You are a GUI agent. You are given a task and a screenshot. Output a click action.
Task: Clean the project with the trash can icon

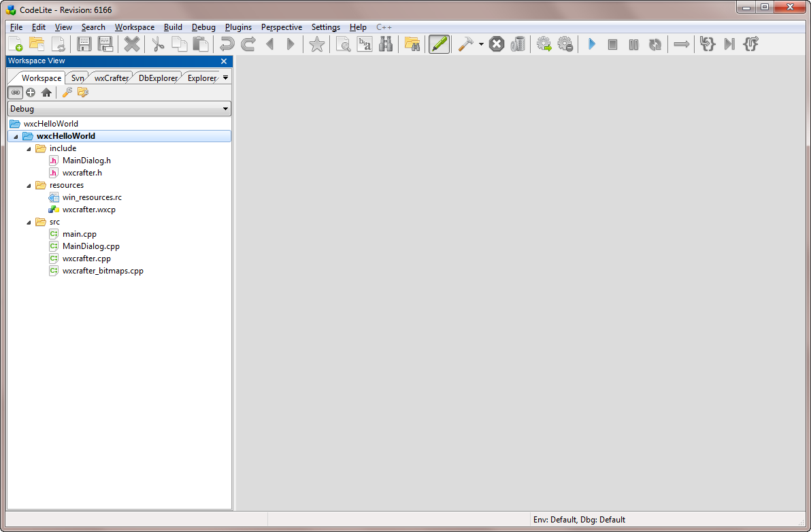pos(518,44)
